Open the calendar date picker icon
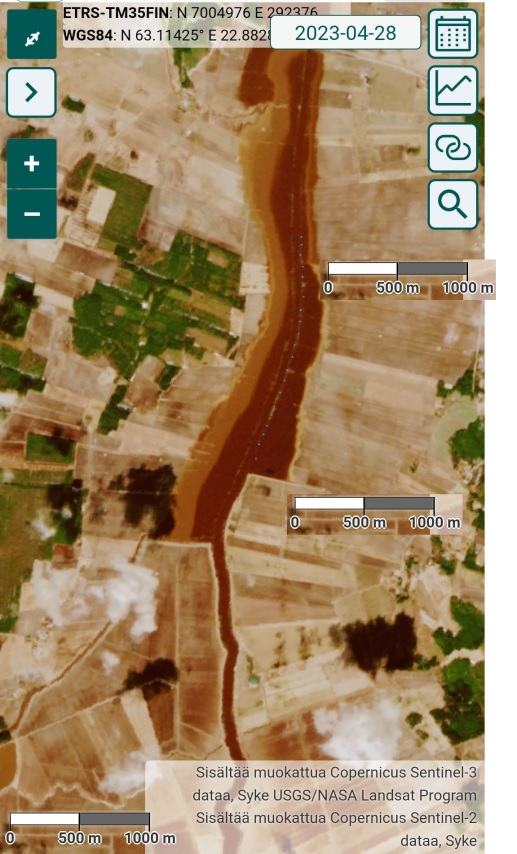The height and width of the screenshot is (854, 517). (453, 33)
